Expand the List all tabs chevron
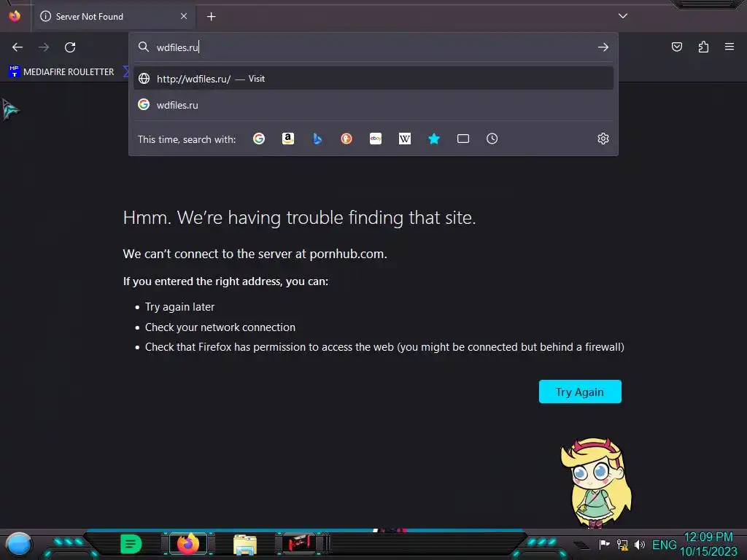The width and height of the screenshot is (747, 560). [623, 16]
